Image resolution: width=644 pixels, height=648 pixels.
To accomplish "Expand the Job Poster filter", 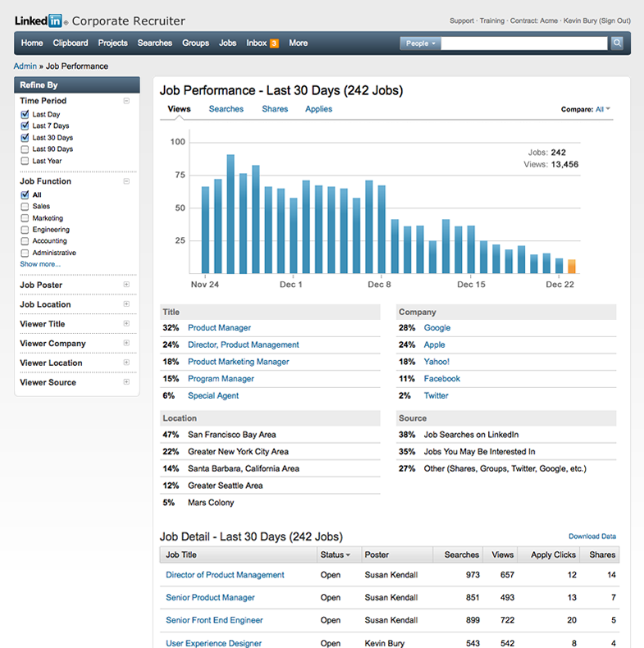I will pos(126,285).
